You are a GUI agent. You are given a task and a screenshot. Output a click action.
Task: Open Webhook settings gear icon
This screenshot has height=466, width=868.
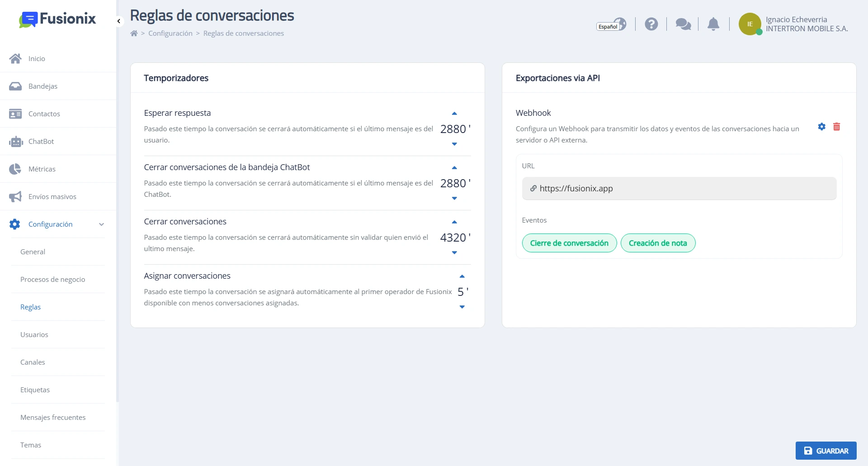pos(822,127)
